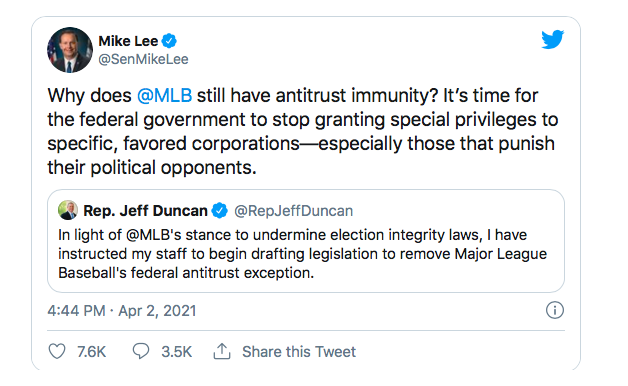This screenshot has height=386, width=628.
Task: Click Mike Lee's verified badge
Action: point(169,40)
